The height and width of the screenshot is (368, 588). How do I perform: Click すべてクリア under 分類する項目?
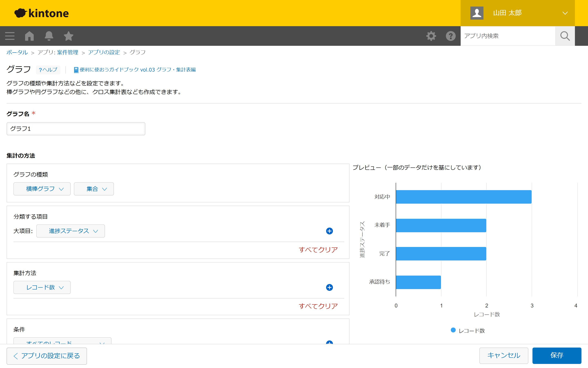pos(318,250)
